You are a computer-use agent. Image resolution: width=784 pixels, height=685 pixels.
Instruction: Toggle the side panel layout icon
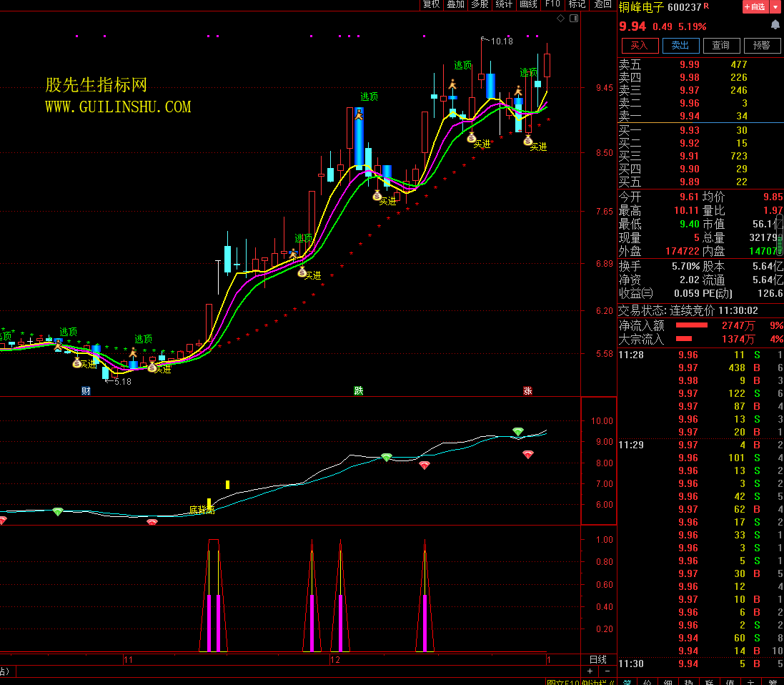pyautogui.click(x=574, y=19)
